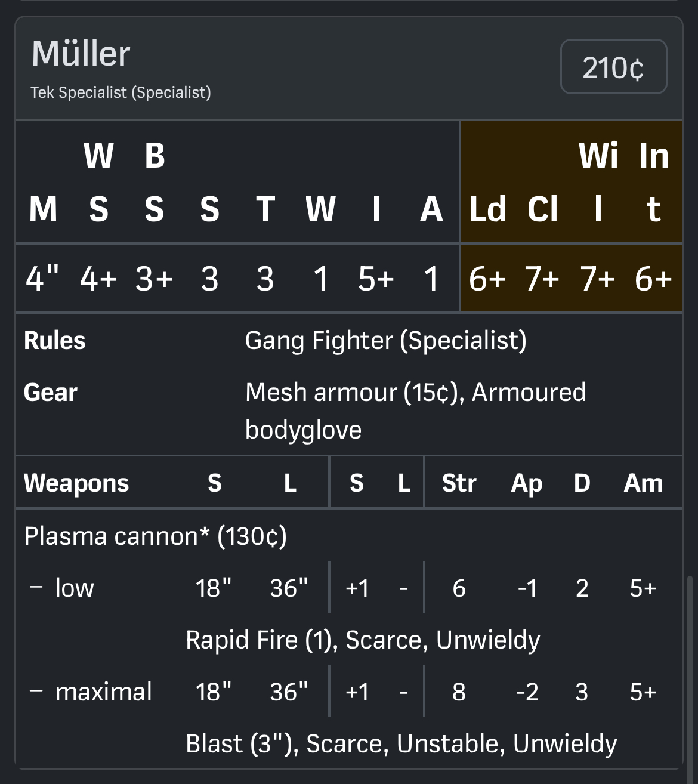Click the Str column header
This screenshot has height=784, width=698.
tap(459, 483)
